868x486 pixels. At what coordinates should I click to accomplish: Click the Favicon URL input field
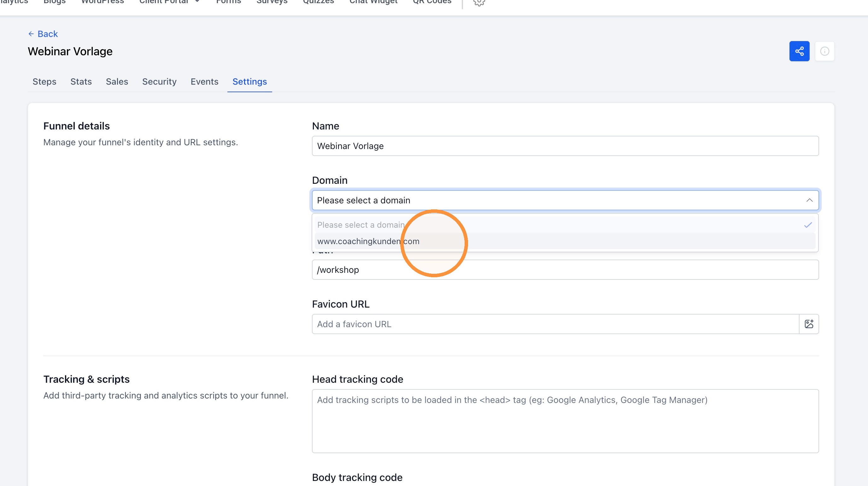click(555, 324)
